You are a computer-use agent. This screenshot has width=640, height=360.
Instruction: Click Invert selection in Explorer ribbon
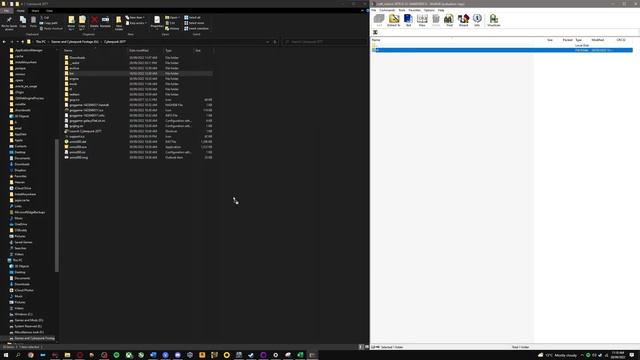pos(196,29)
